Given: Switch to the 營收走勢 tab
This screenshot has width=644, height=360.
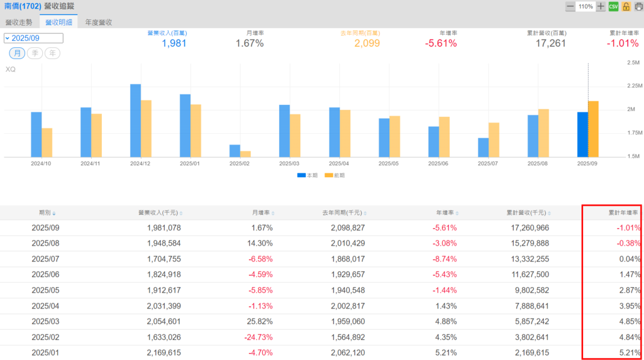Looking at the screenshot, I should 18,22.
